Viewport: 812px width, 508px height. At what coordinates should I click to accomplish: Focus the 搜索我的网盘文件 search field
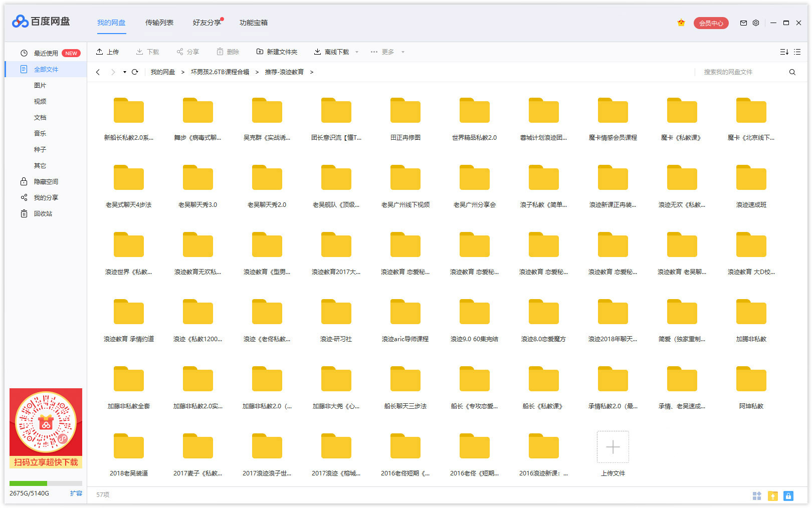[742, 72]
